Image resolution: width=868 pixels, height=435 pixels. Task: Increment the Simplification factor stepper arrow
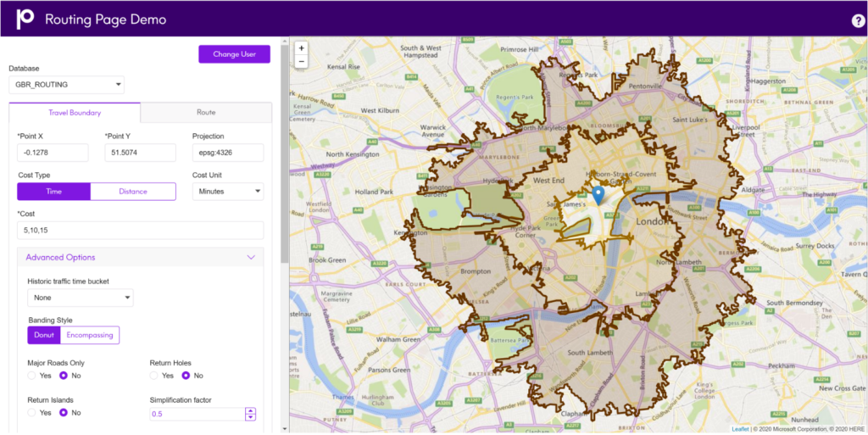[250, 410]
